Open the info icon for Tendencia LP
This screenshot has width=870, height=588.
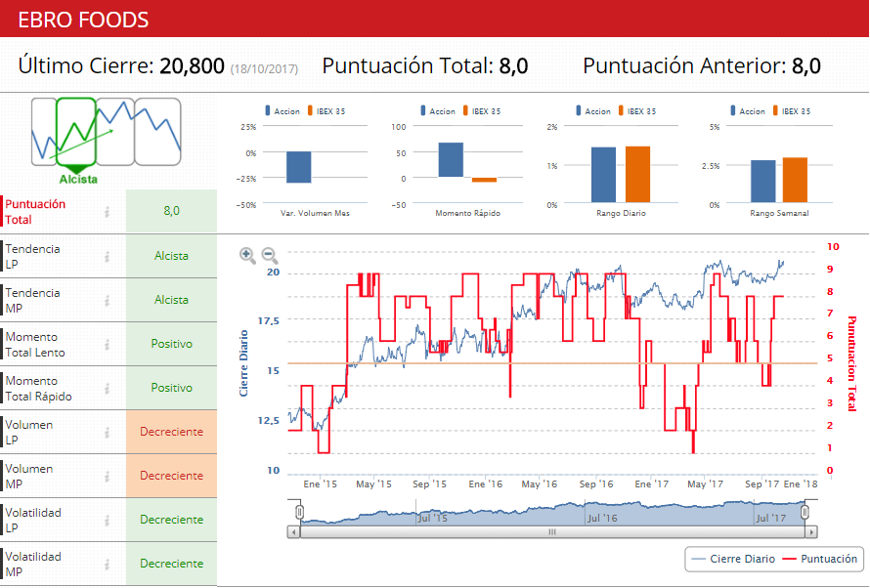(x=108, y=257)
